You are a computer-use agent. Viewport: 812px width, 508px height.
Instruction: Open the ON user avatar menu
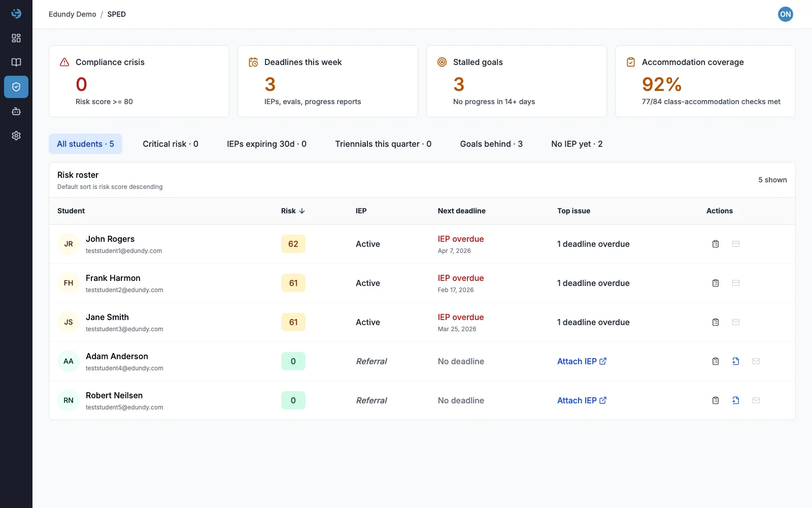785,14
